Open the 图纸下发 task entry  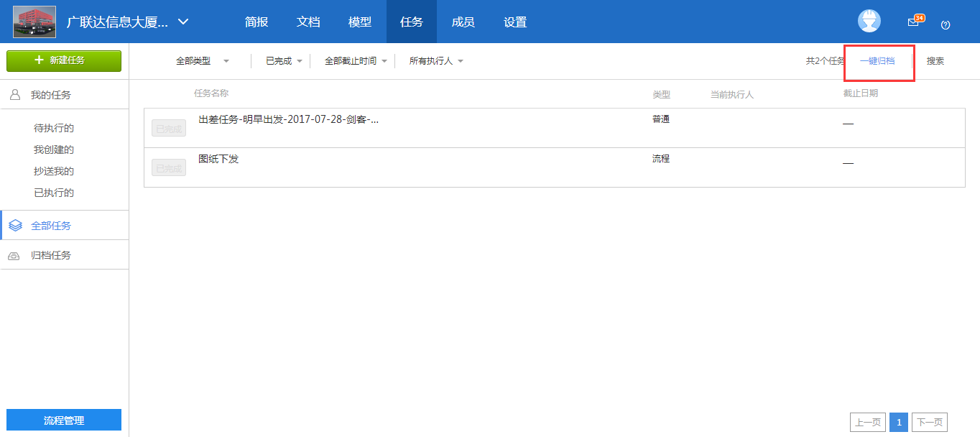(x=217, y=159)
